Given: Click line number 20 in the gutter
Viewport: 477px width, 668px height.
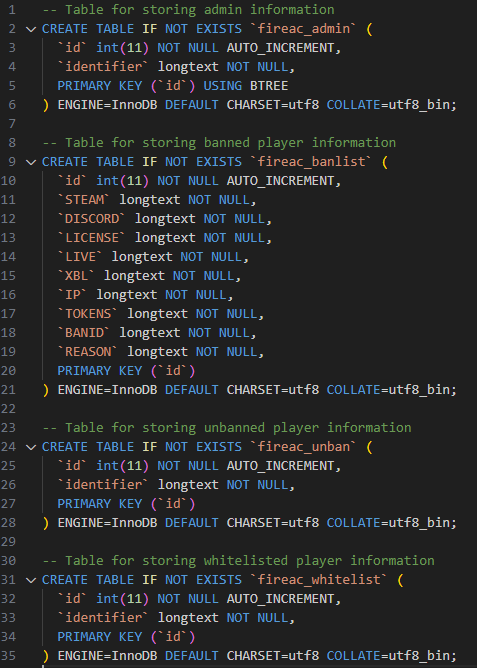Looking at the screenshot, I should (9, 371).
